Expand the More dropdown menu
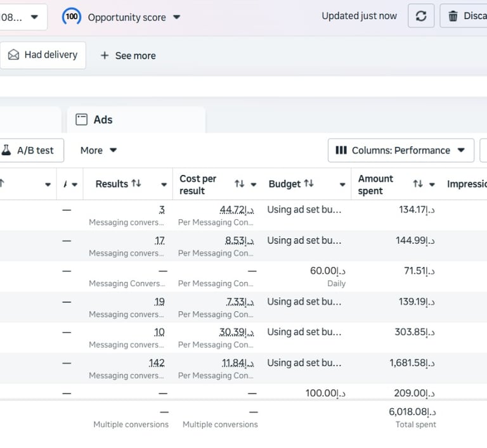This screenshot has width=487, height=448. pyautogui.click(x=114, y=150)
